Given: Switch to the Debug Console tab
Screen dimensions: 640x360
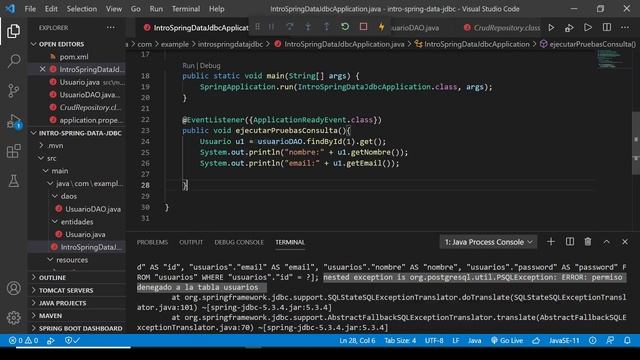Looking at the screenshot, I should [x=239, y=242].
